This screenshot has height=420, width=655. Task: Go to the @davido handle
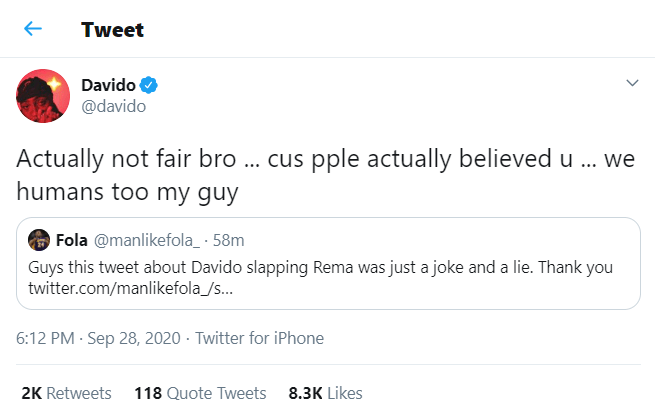click(114, 105)
